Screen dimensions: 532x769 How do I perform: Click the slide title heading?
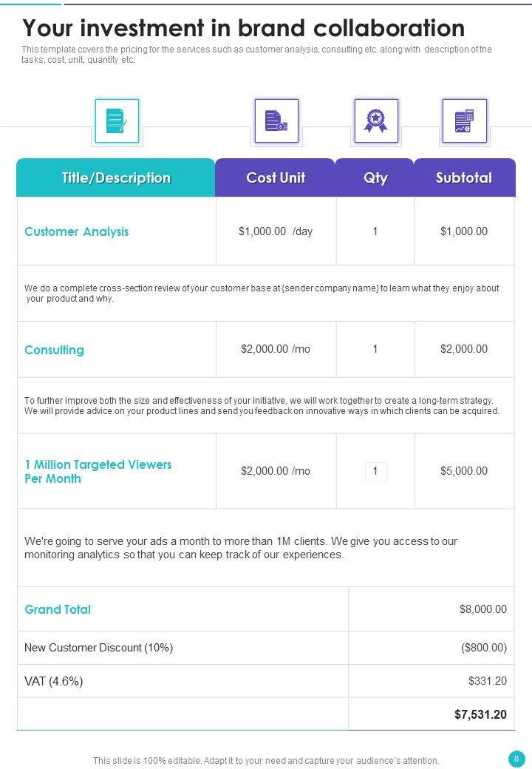[244, 28]
